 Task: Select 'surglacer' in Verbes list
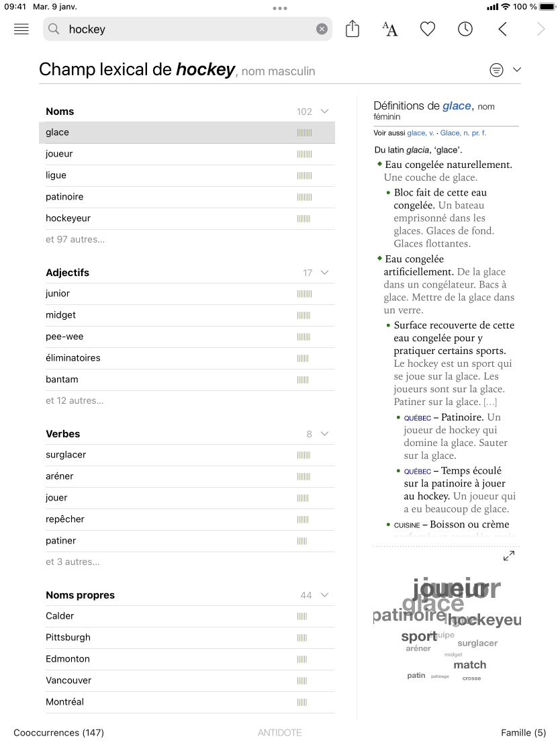[x=66, y=455]
